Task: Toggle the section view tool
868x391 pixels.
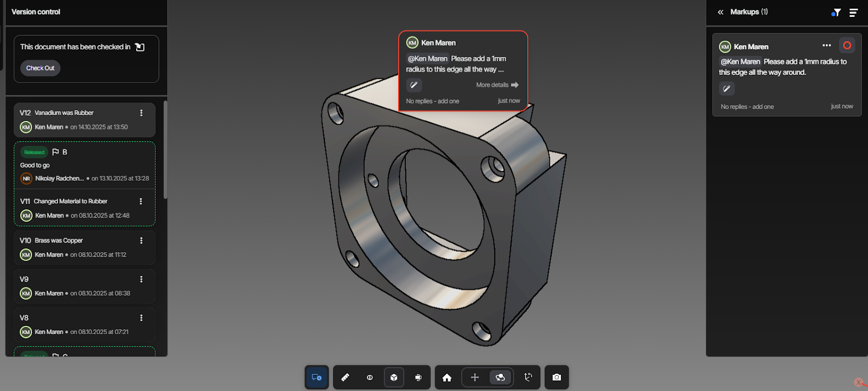Action: 369,377
